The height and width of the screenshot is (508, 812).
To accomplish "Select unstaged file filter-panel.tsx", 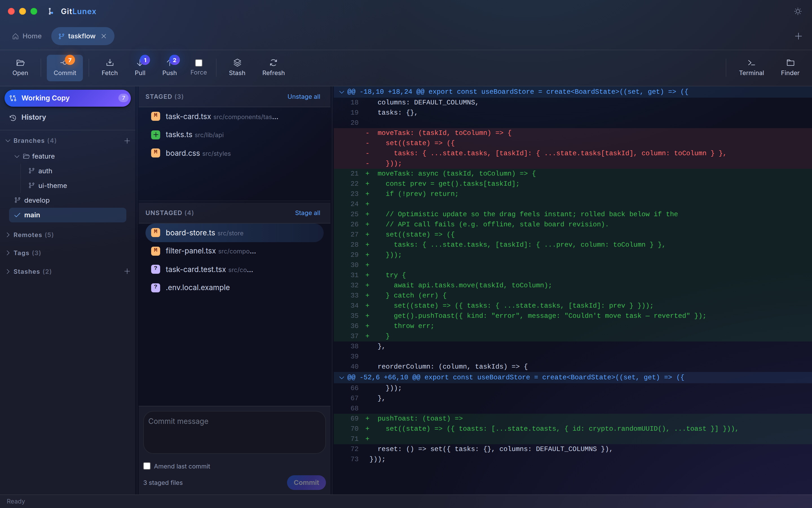I will click(x=235, y=251).
